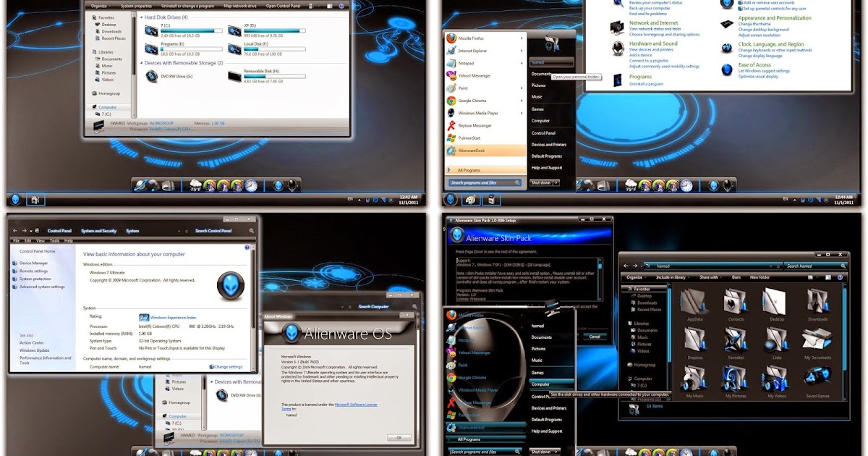Open Organize dropdown in the Computer window

101,6
